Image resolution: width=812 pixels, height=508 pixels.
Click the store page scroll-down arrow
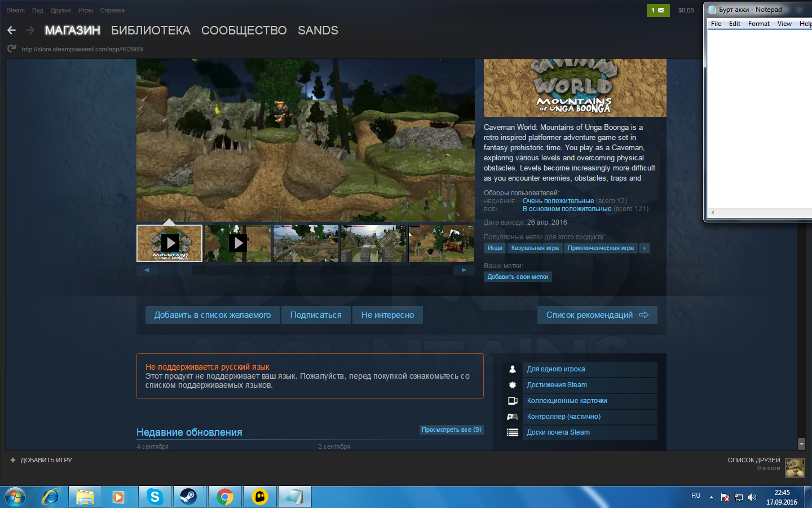801,444
